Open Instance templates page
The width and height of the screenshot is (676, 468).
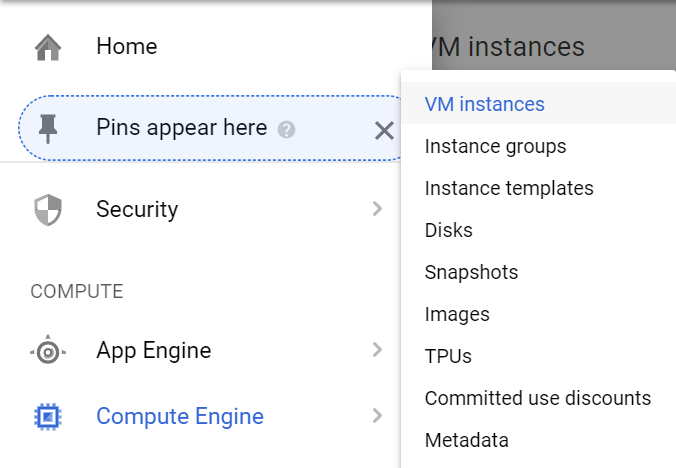click(509, 188)
